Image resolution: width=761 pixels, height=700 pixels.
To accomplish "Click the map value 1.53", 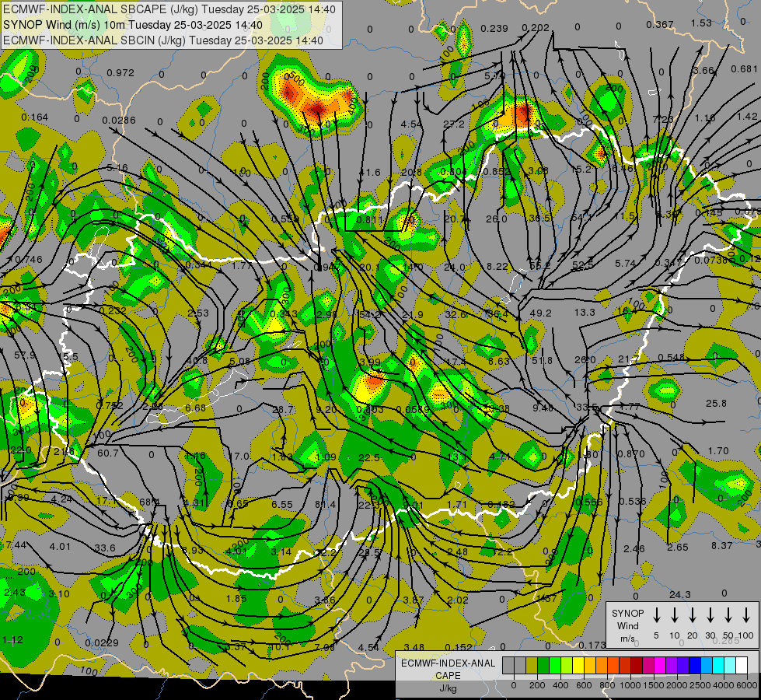I will pyautogui.click(x=701, y=23).
